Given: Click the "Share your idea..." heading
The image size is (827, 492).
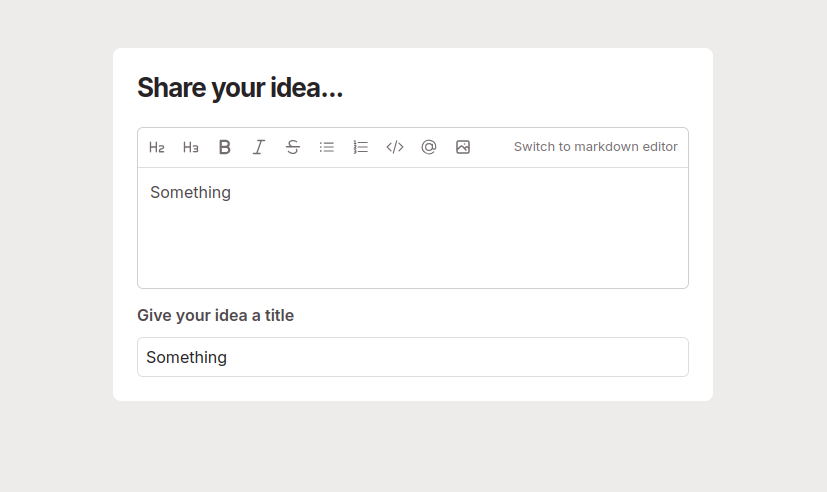Looking at the screenshot, I should pos(240,88).
